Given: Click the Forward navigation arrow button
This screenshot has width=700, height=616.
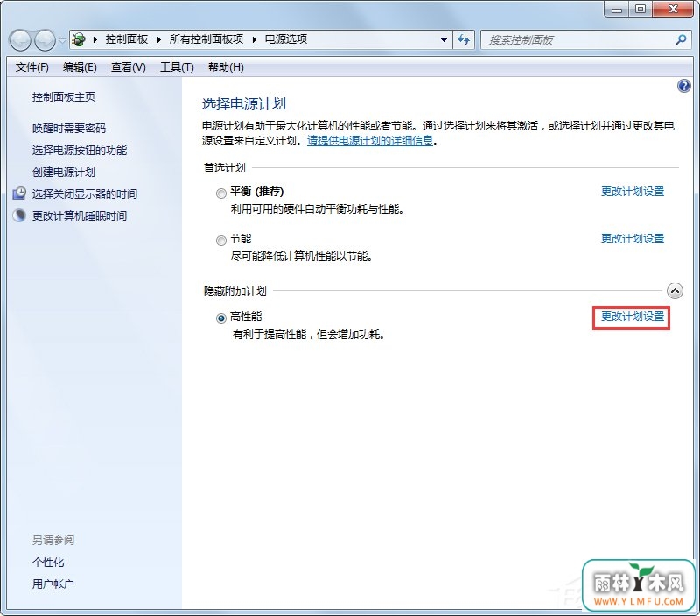Looking at the screenshot, I should click(x=45, y=40).
